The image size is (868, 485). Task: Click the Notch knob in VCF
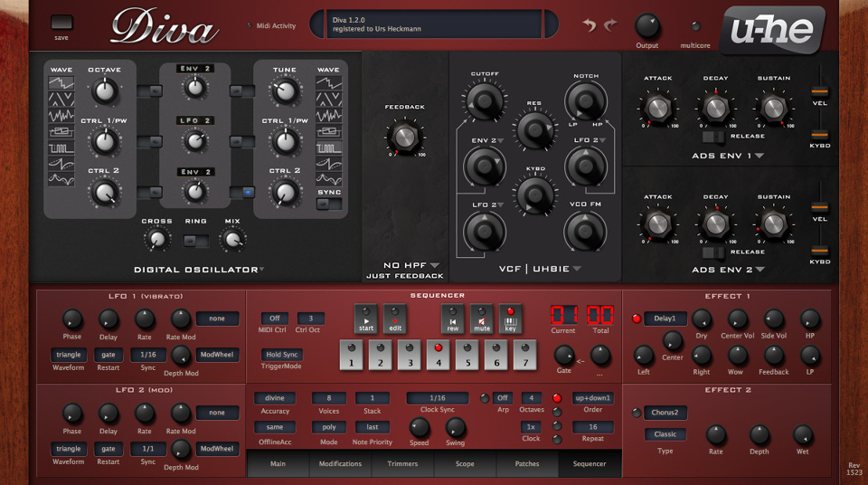tap(586, 100)
